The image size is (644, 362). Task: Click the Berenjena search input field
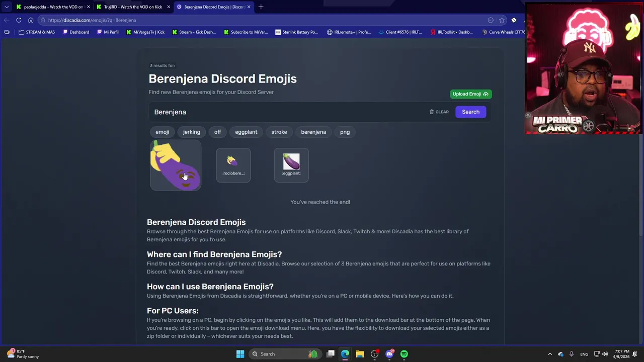287,112
